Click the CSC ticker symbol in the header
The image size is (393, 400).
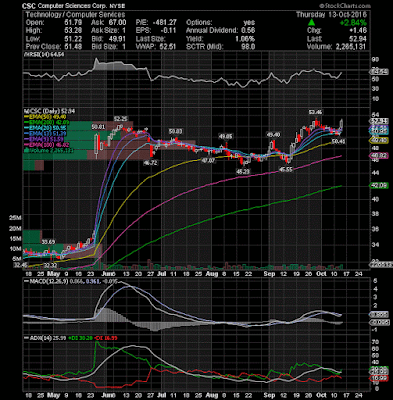[29, 6]
